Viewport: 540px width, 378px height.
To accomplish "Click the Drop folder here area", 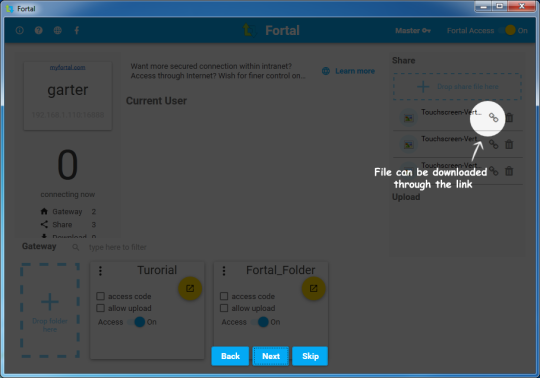I will click(x=50, y=311).
